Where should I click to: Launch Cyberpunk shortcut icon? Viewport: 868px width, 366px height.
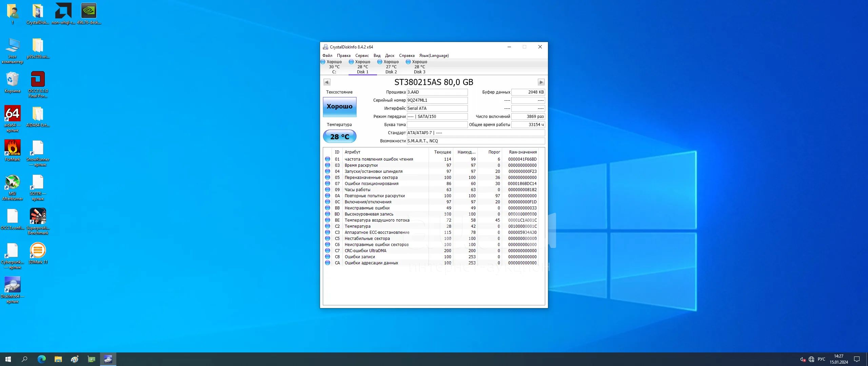pos(13,256)
